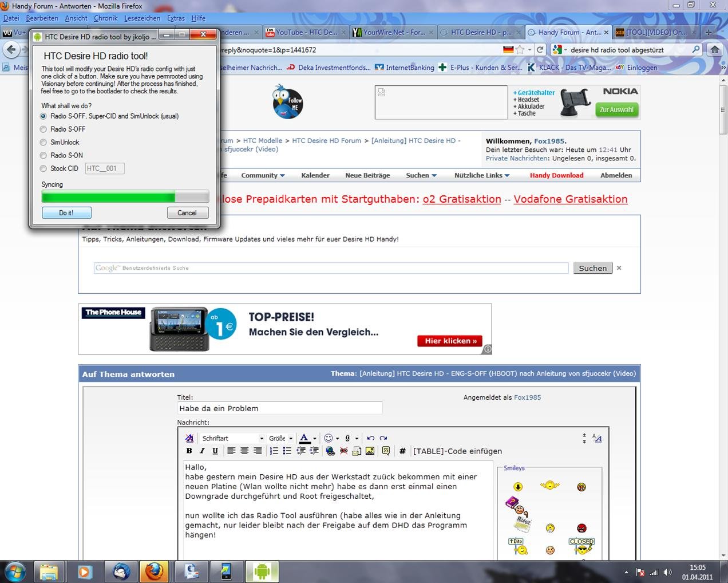Open the text color dropdown arrow
The height and width of the screenshot is (583, 728).
pyautogui.click(x=315, y=439)
